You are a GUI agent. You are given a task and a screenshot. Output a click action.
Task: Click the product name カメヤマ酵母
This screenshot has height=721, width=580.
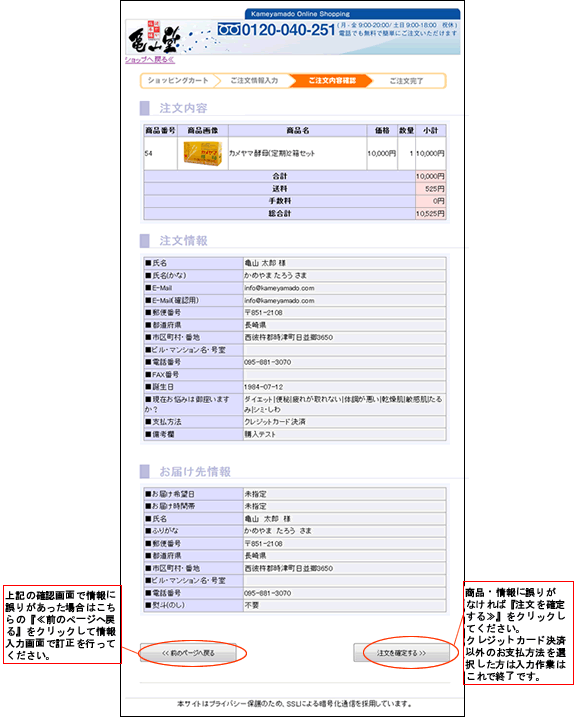[x=272, y=154]
